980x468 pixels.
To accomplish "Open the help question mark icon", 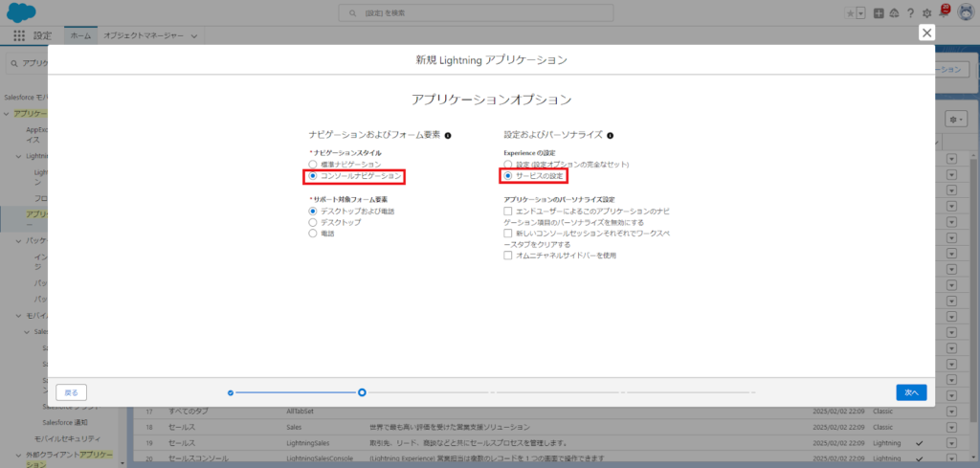I will click(x=911, y=13).
